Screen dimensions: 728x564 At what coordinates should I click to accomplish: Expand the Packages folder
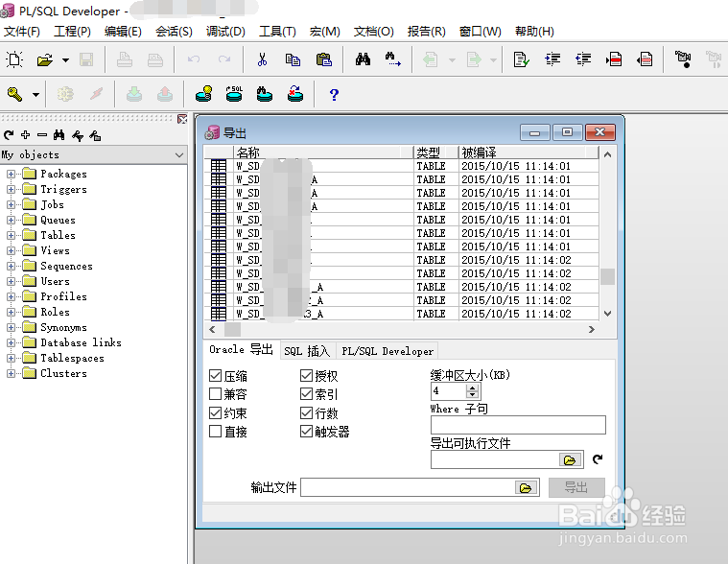pyautogui.click(x=11, y=174)
